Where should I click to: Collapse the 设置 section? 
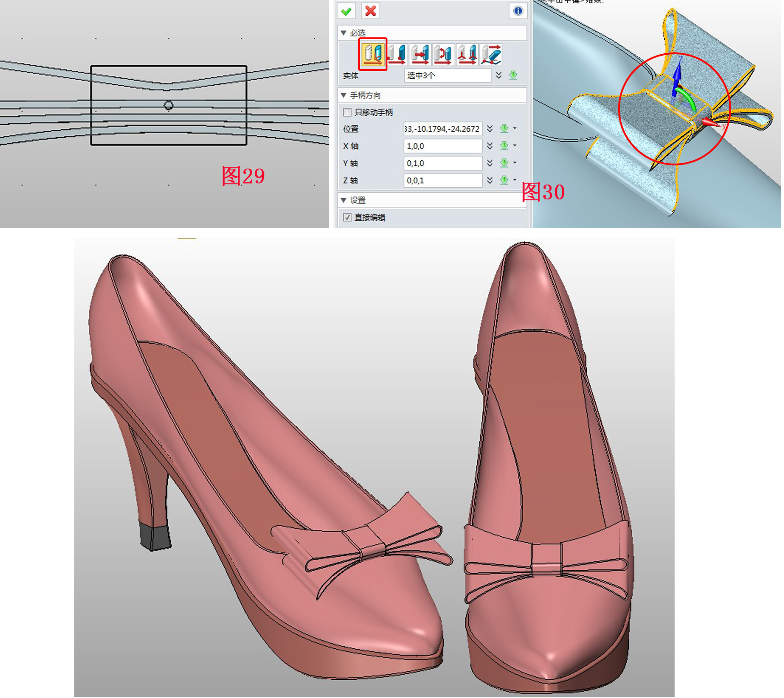[x=344, y=200]
